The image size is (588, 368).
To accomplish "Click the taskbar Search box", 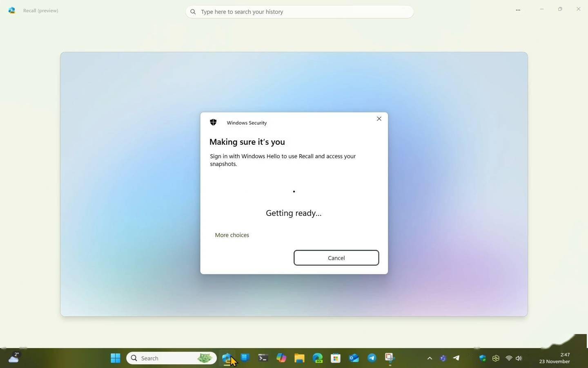I will click(171, 358).
